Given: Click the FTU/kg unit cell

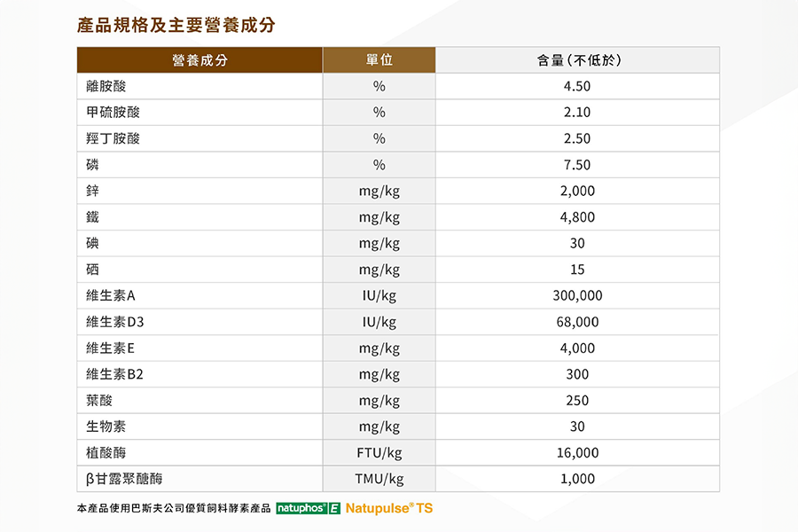Looking at the screenshot, I should click(x=379, y=452).
